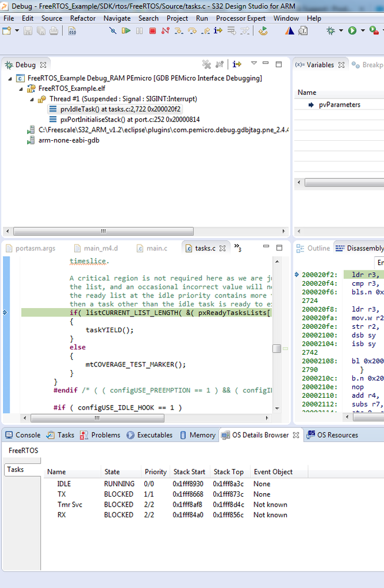Open the Processor Expert menu

241,18
